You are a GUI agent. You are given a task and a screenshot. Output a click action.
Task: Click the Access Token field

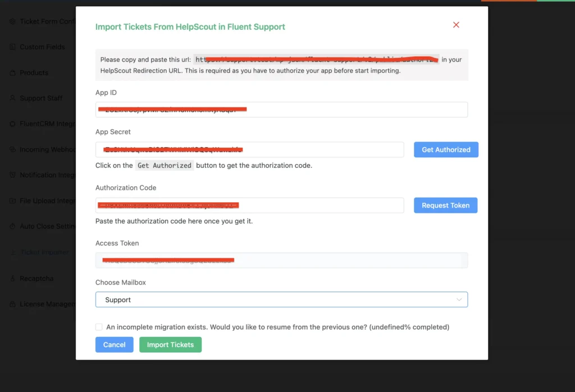282,261
